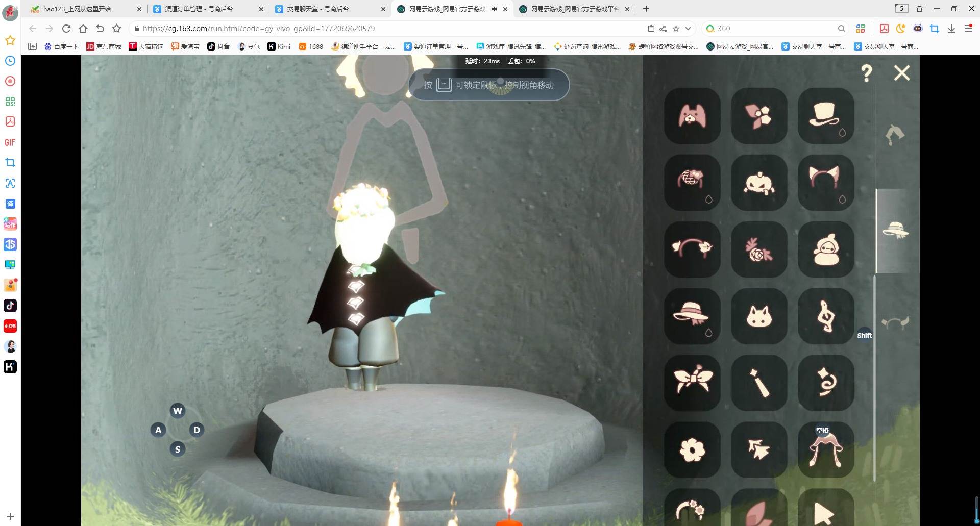This screenshot has height=526, width=980.
Task: Open the browser main menu
Action: (968, 29)
